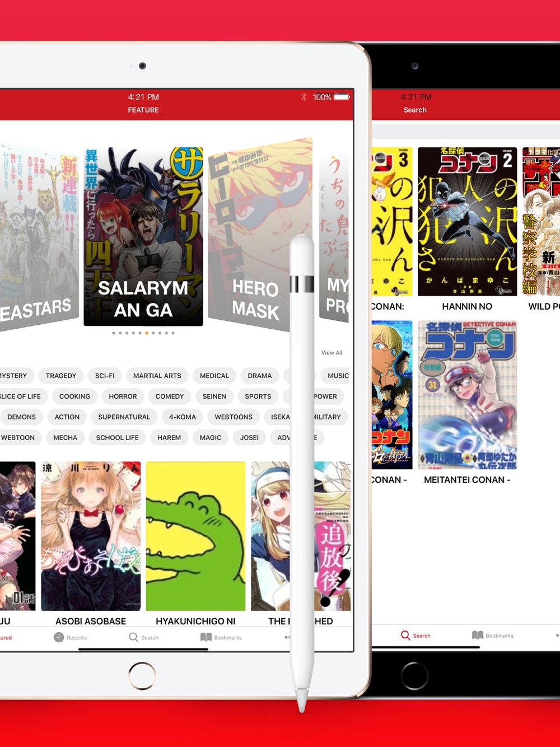Tap the MILITARY genre tag
Viewport: 560px width, 747px height.
pos(328,417)
